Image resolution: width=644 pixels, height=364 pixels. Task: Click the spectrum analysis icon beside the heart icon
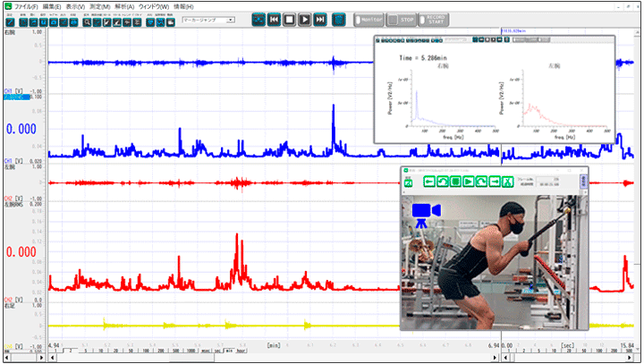pos(160,22)
